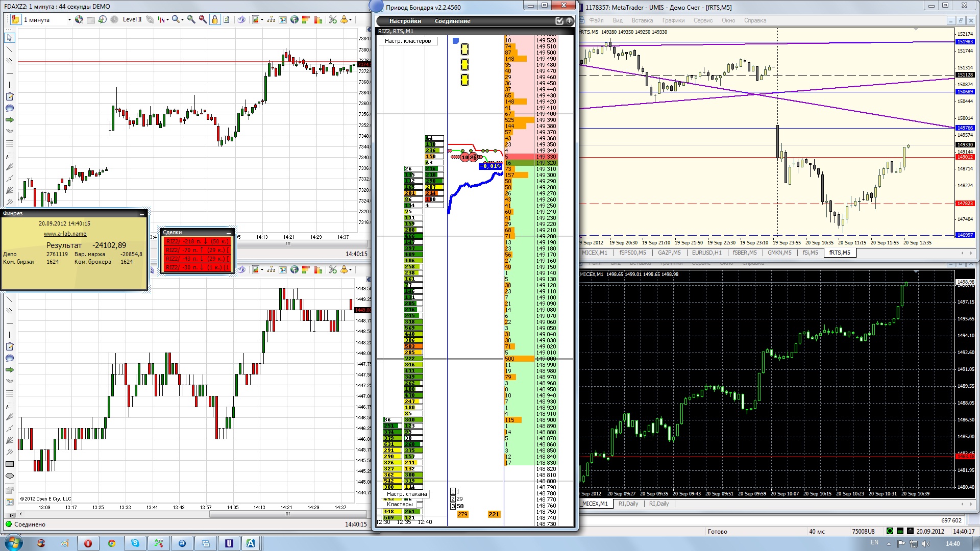
Task: Click the lock chart icon in toolbar
Action: (215, 19)
